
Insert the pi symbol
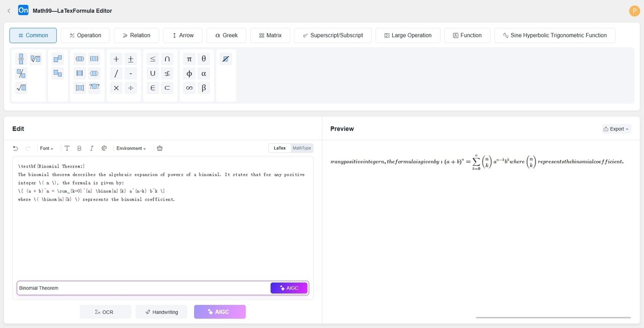[x=189, y=59]
